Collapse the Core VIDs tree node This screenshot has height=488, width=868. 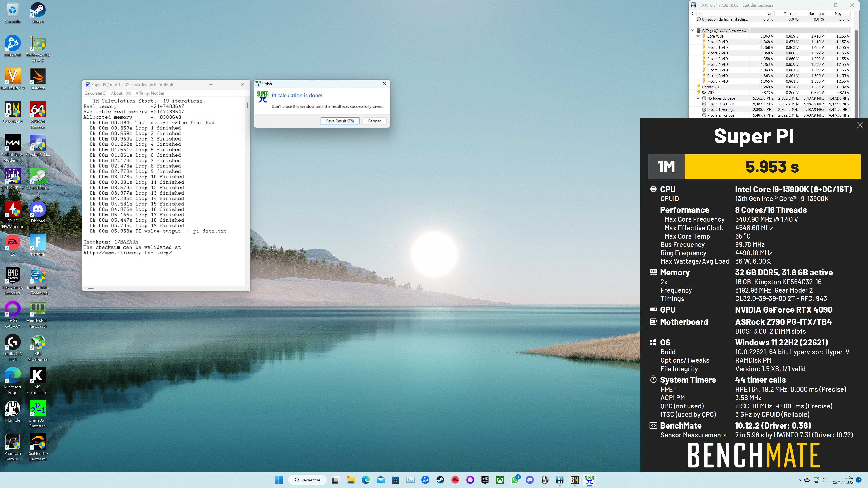[698, 36]
